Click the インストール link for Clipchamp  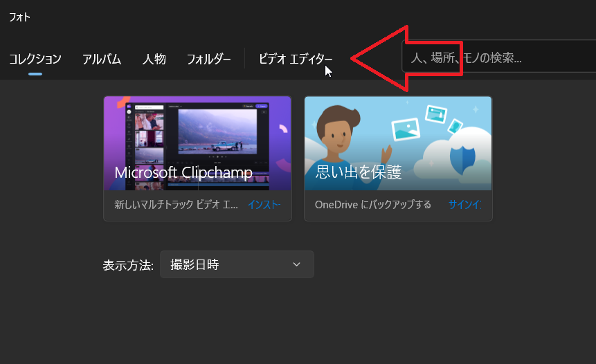(x=264, y=205)
